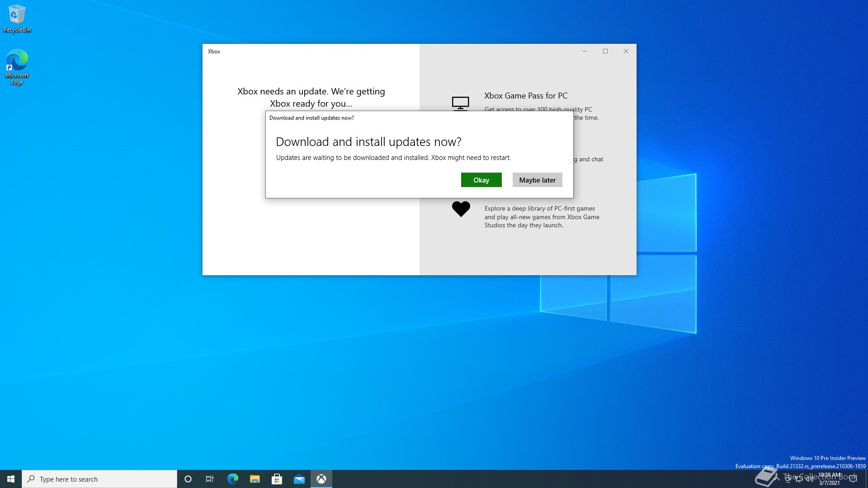Click the heart icon in Xbox window
Screen dimensions: 868x488
461,209
